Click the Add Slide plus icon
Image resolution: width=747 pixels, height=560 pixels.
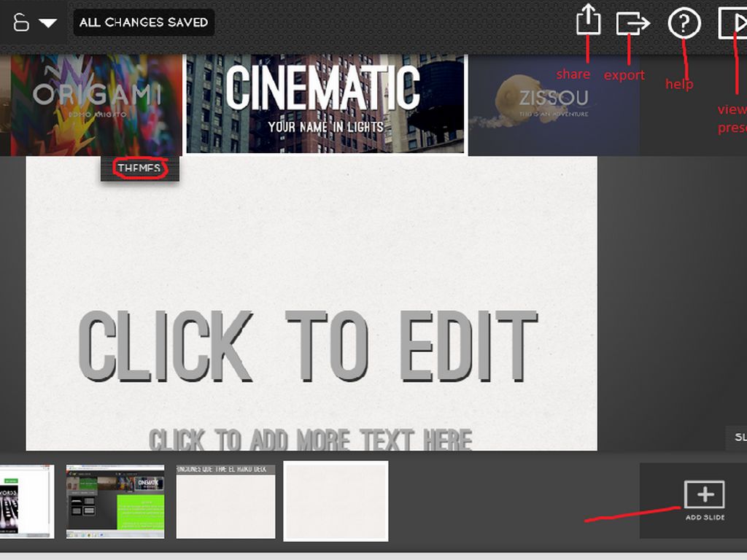(x=704, y=494)
